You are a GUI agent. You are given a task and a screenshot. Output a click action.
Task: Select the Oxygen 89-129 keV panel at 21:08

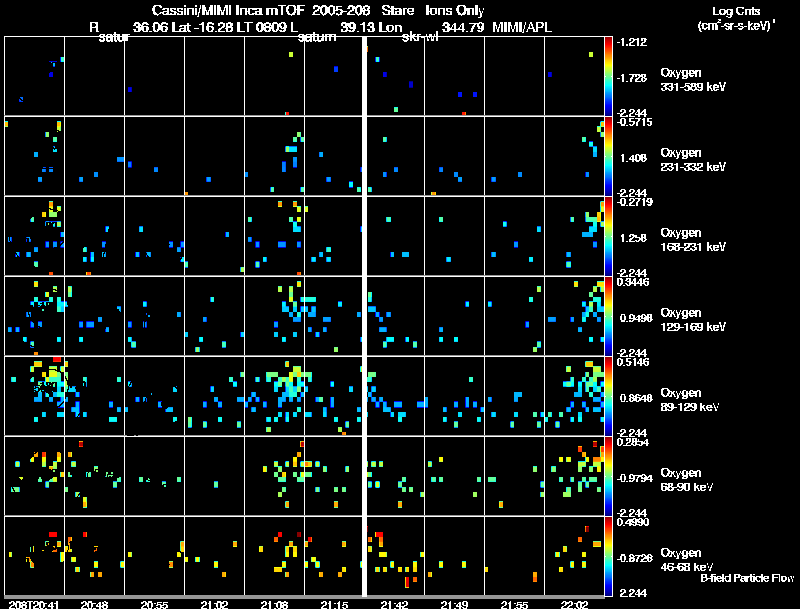[x=274, y=396]
